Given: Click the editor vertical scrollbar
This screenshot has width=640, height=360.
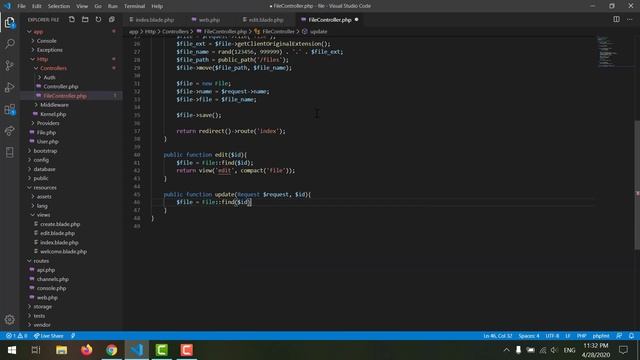Looking at the screenshot, I should [x=637, y=184].
